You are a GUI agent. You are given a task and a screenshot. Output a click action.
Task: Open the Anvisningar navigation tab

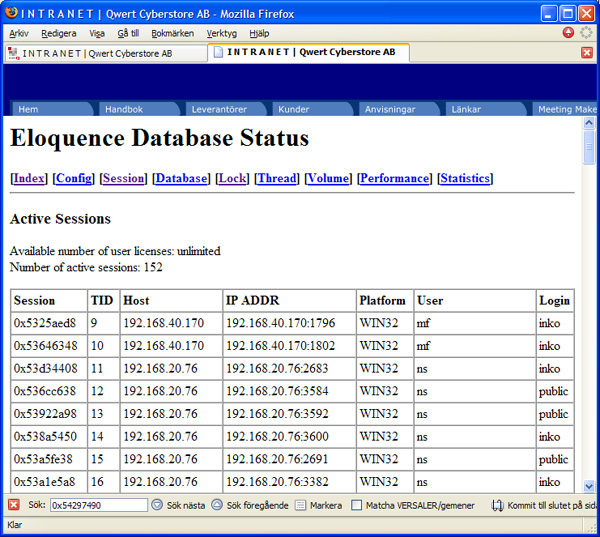pos(398,109)
